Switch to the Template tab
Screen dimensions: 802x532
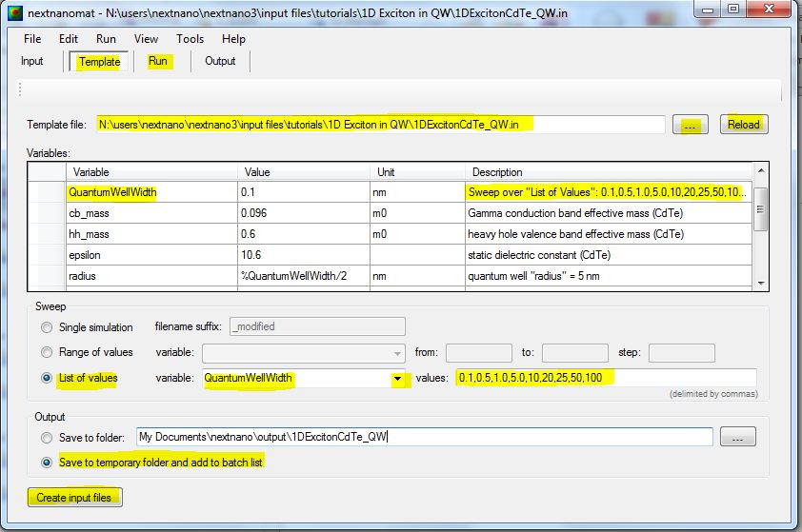pyautogui.click(x=99, y=62)
